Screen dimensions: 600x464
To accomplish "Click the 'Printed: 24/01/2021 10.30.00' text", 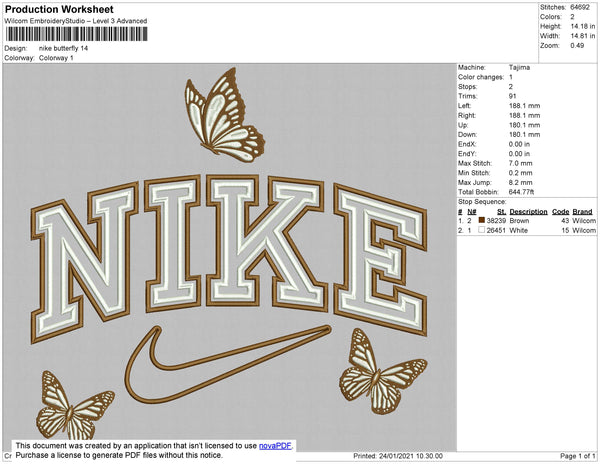I will [x=398, y=456].
